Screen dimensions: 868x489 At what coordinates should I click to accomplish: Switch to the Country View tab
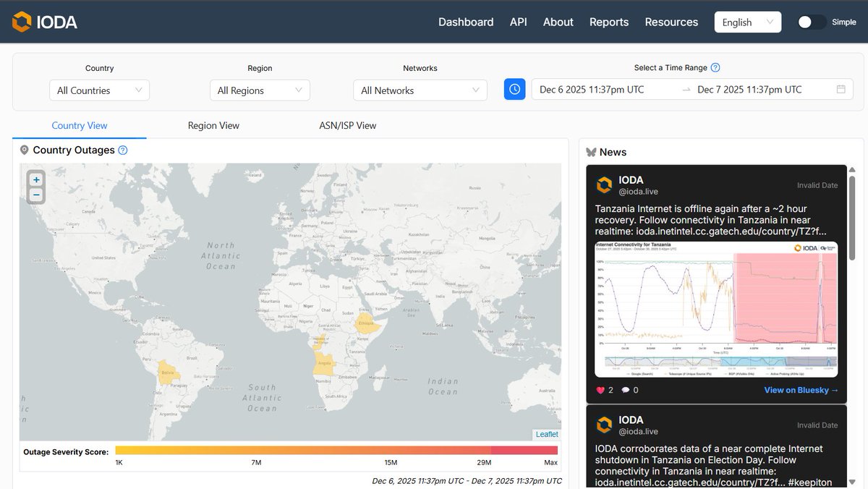80,125
